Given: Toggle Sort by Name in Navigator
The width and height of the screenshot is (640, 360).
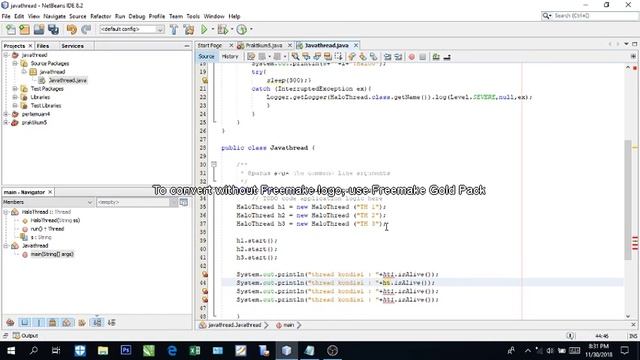Looking at the screenshot, I should tap(97, 322).
